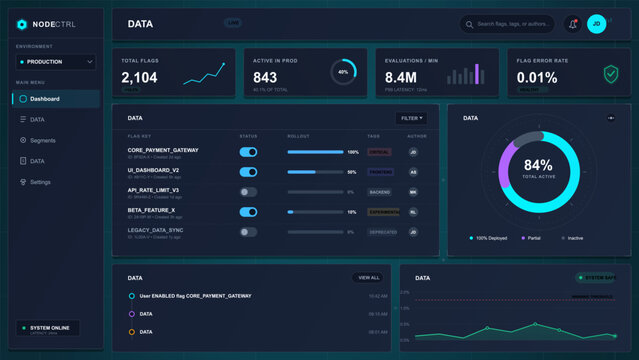Click the UI_DASHBOARD_V2 flag name
The height and width of the screenshot is (360, 639).
click(x=153, y=170)
